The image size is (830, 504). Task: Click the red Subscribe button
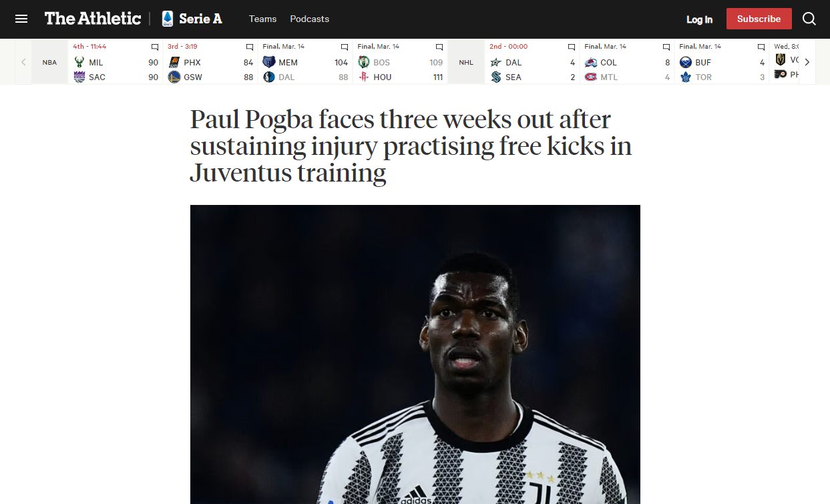coord(759,19)
